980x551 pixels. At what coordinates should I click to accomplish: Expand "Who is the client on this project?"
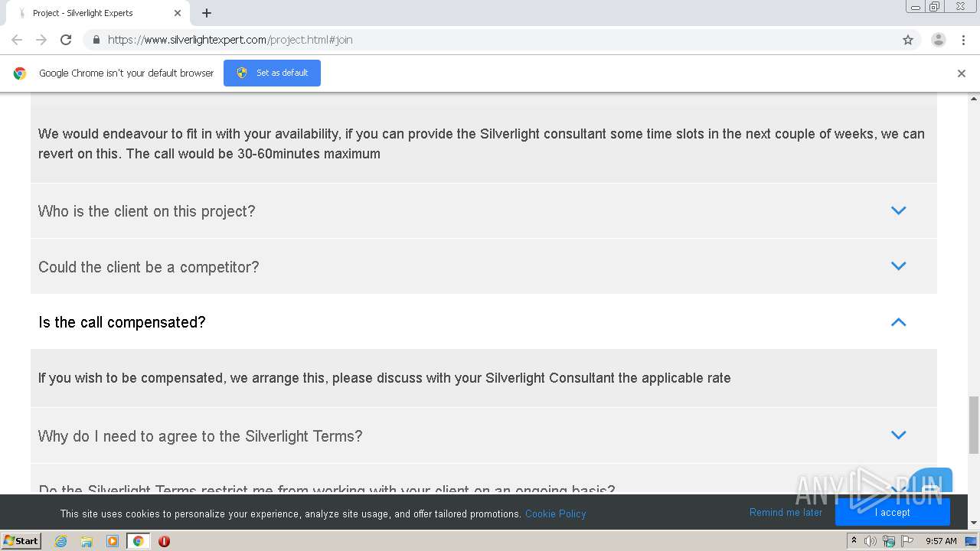tap(898, 210)
